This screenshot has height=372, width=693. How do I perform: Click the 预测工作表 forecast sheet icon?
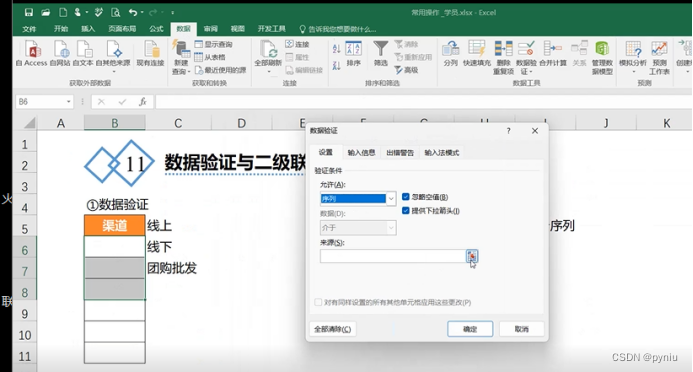click(659, 57)
